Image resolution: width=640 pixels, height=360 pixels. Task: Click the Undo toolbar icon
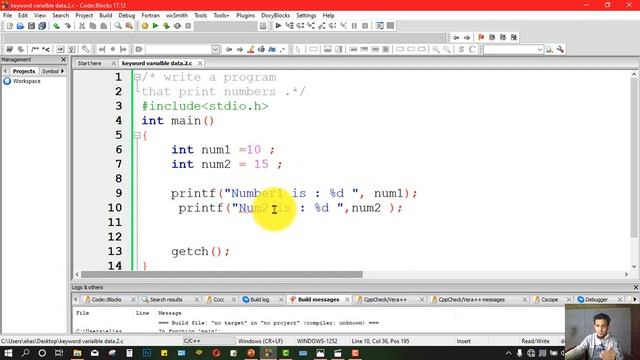coord(57,26)
